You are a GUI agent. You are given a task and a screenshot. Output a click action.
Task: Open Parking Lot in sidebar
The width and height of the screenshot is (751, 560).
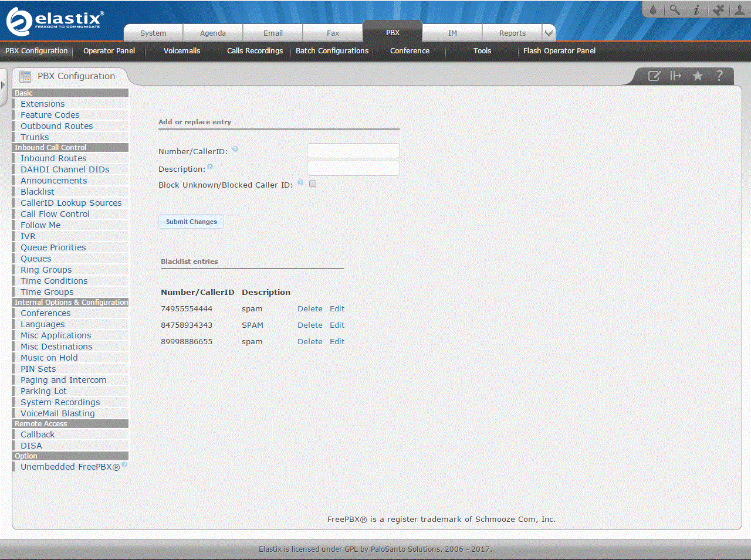[x=43, y=391]
